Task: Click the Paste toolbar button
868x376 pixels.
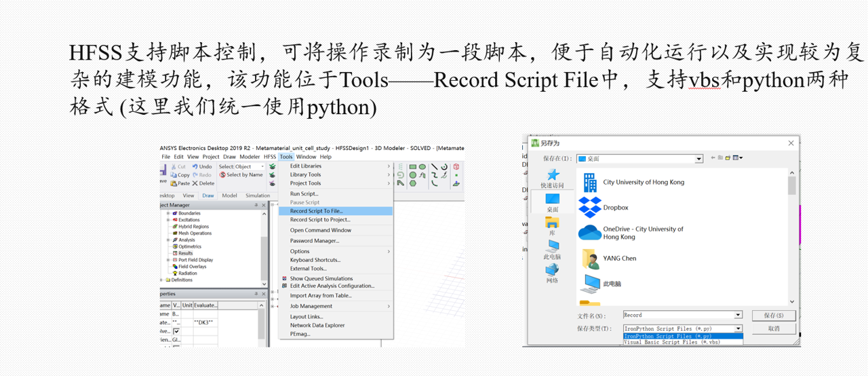Action: [x=180, y=183]
